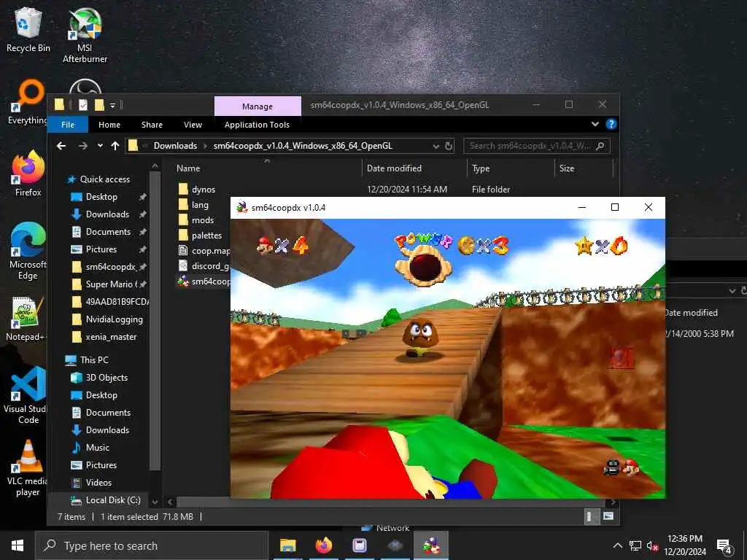
Task: Show hidden system tray icons
Action: coord(617,545)
